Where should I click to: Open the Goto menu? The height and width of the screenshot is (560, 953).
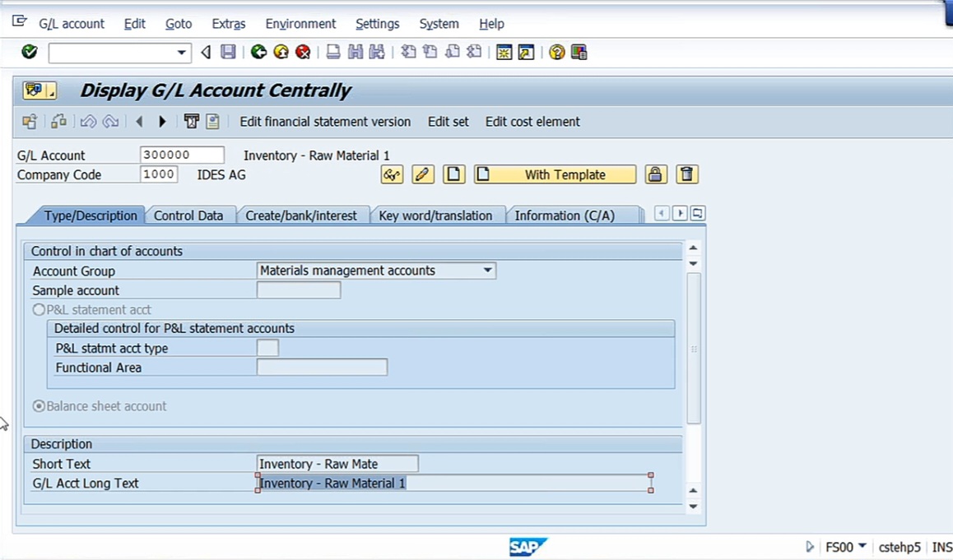point(179,24)
